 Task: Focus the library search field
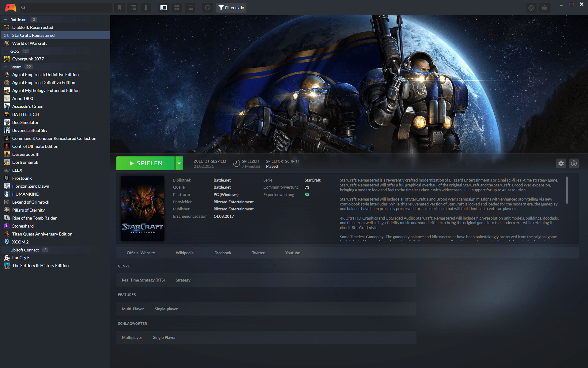66,8
